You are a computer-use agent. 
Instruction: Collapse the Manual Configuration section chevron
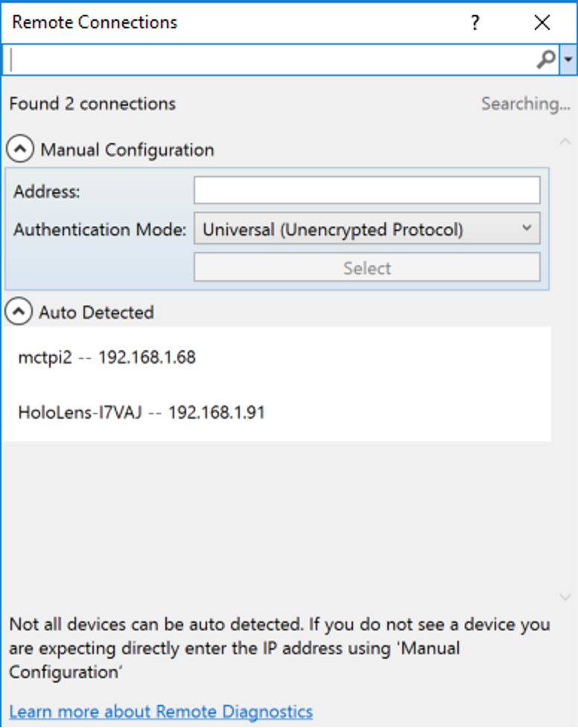[x=20, y=149]
